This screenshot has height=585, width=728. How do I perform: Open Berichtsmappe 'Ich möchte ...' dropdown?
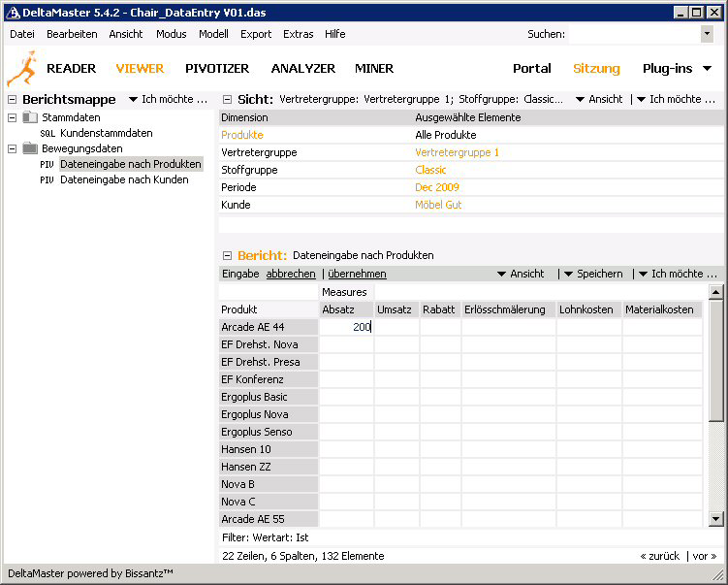[168, 99]
